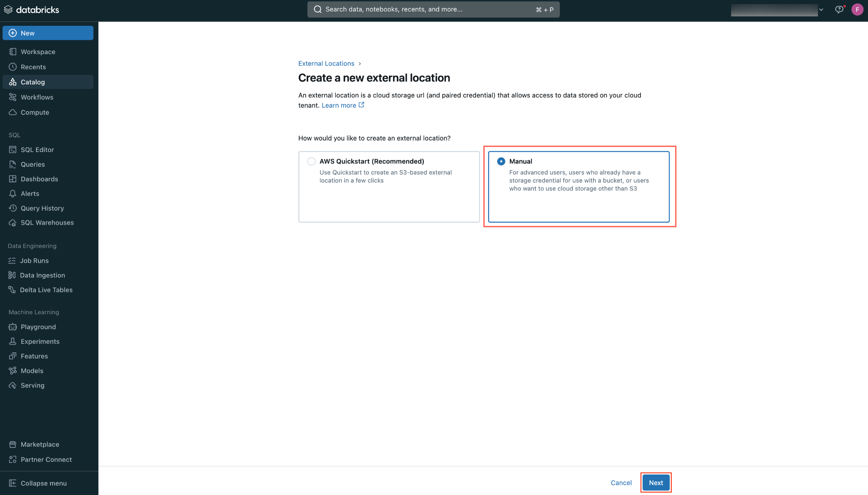Image resolution: width=868 pixels, height=495 pixels.
Task: Click the Next button to proceed
Action: (x=656, y=482)
